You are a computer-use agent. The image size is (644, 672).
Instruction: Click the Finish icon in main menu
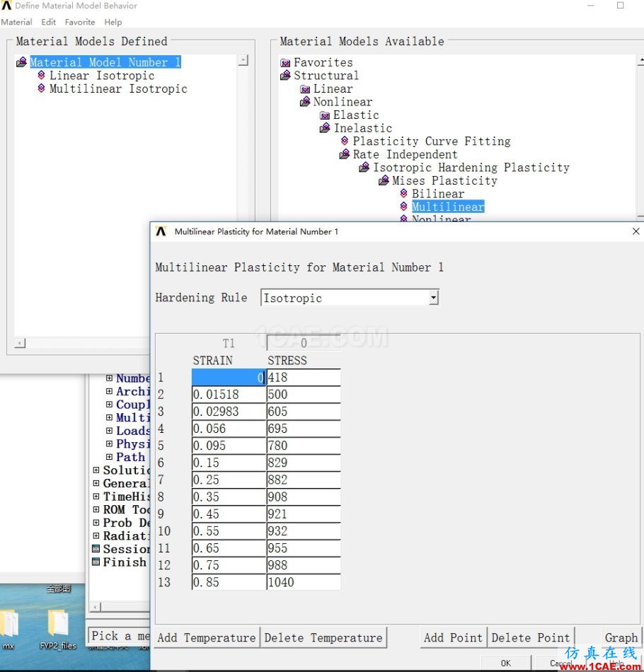[x=96, y=562]
